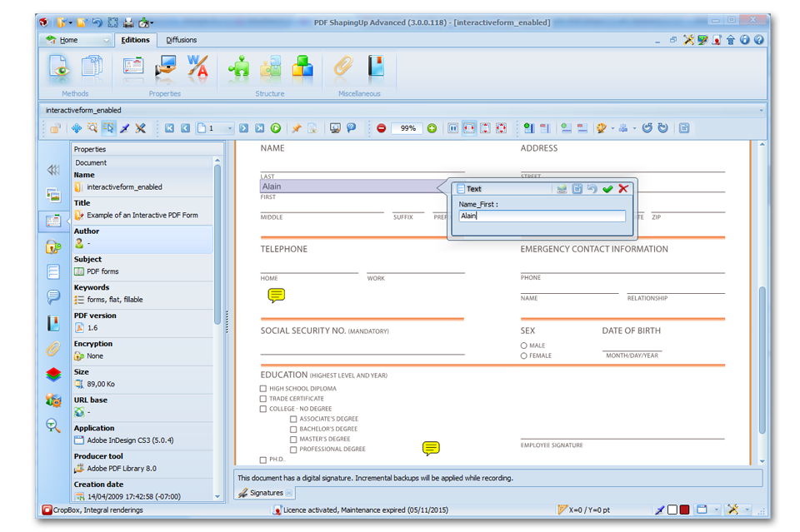
Task: Click the selection arrow tool
Action: coord(108,128)
